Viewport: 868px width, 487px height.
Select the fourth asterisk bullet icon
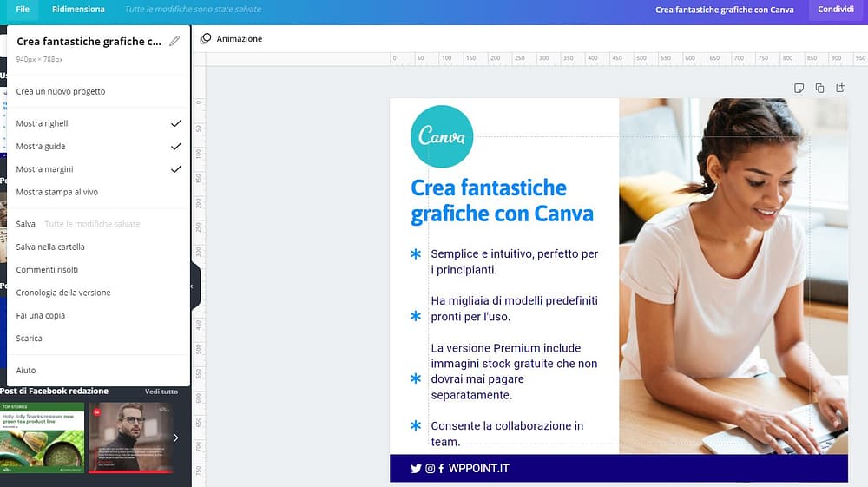[416, 425]
